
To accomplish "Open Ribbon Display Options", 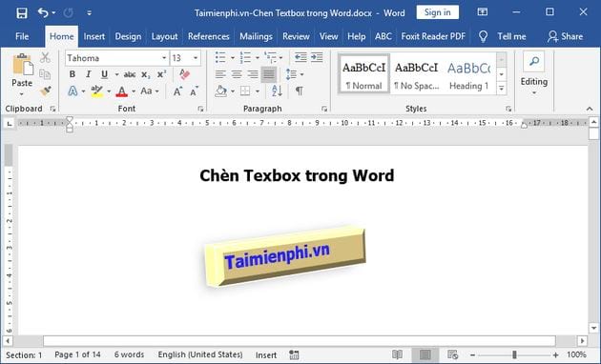I will point(483,12).
